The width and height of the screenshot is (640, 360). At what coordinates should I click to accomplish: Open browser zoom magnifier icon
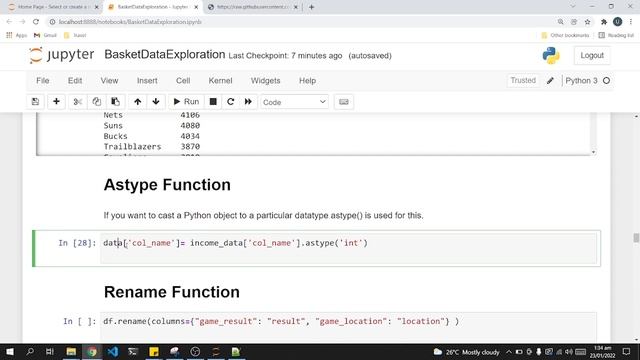click(561, 22)
